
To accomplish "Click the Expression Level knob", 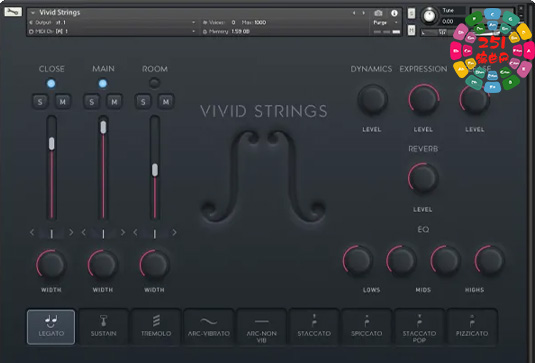I will coord(423,99).
